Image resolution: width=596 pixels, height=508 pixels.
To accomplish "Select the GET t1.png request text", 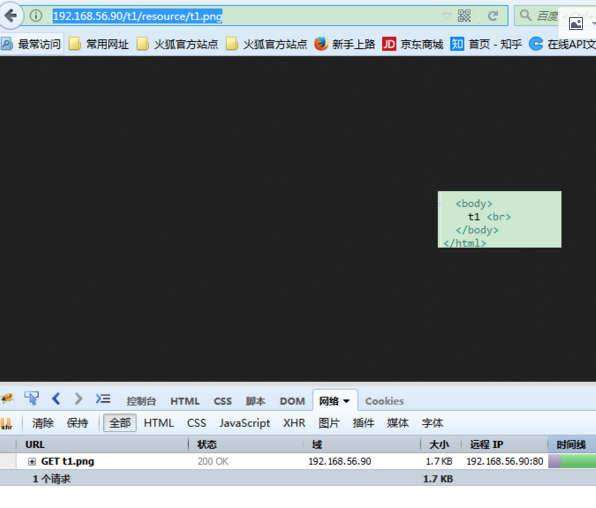I will pos(68,461).
